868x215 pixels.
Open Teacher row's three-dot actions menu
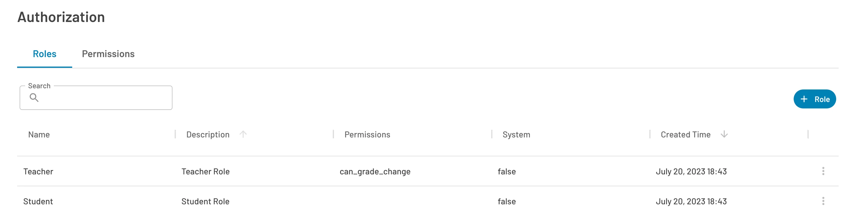[824, 171]
